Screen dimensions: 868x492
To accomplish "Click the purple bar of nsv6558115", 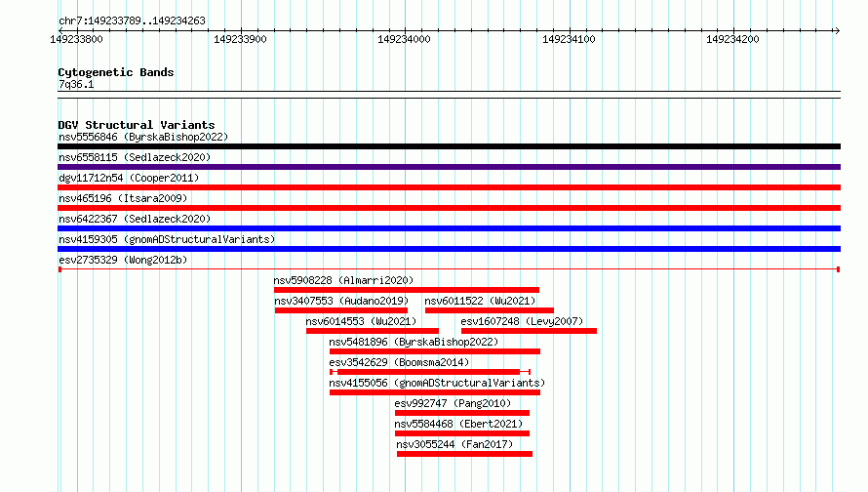I will (x=449, y=167).
